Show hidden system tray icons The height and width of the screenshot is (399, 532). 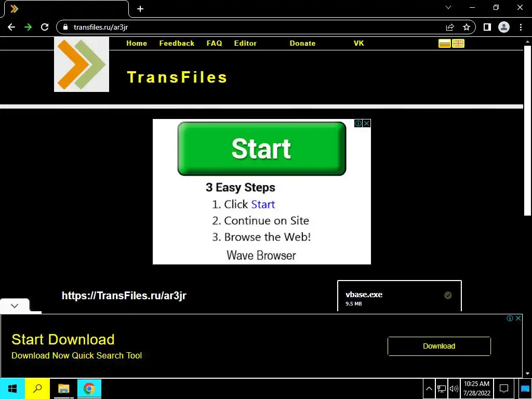[x=429, y=389]
